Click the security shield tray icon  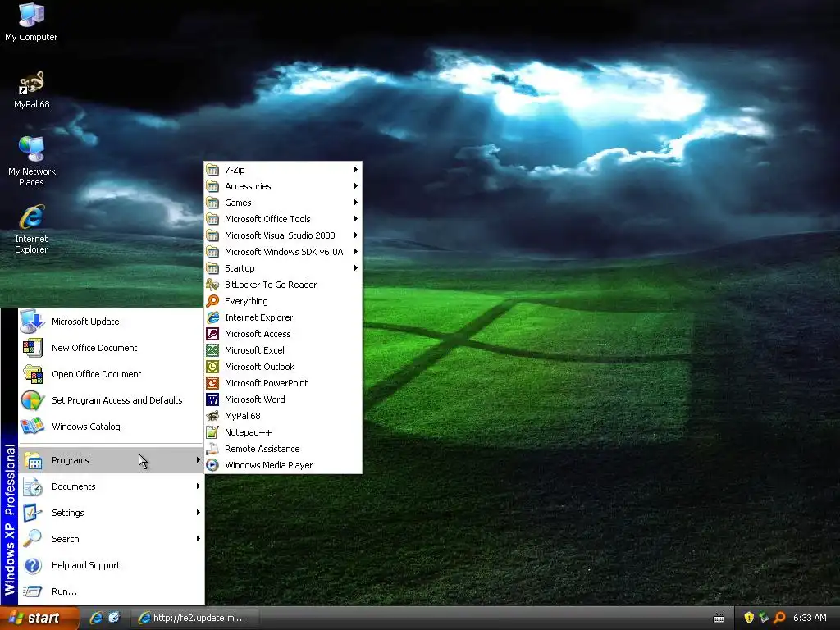click(749, 618)
